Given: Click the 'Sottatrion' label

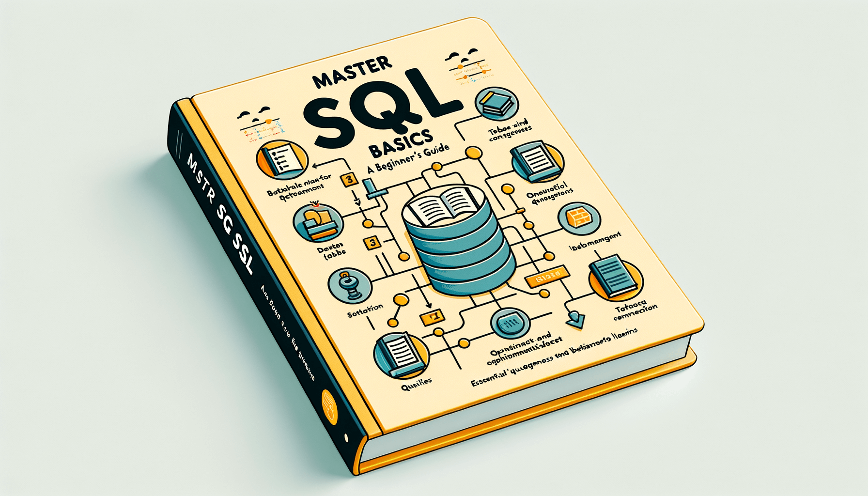Looking at the screenshot, I should tap(365, 310).
